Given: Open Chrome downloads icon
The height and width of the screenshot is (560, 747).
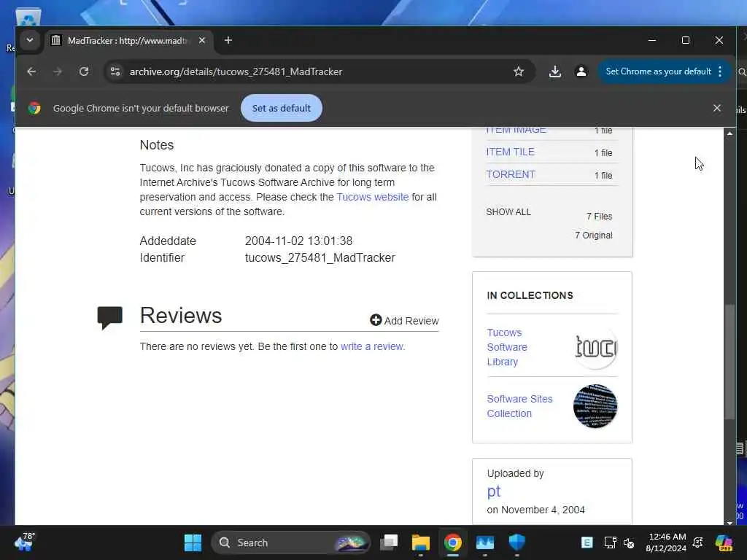Looking at the screenshot, I should click(554, 71).
